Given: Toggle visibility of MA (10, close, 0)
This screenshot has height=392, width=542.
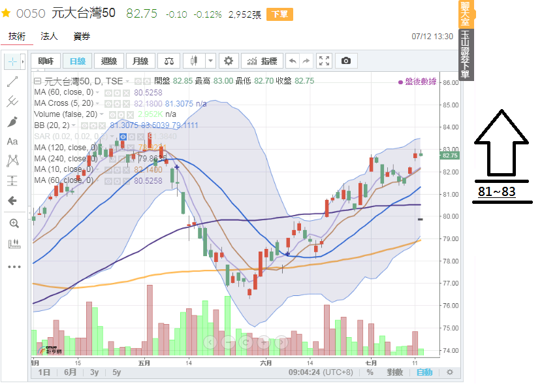Looking at the screenshot, I should coord(108,170).
